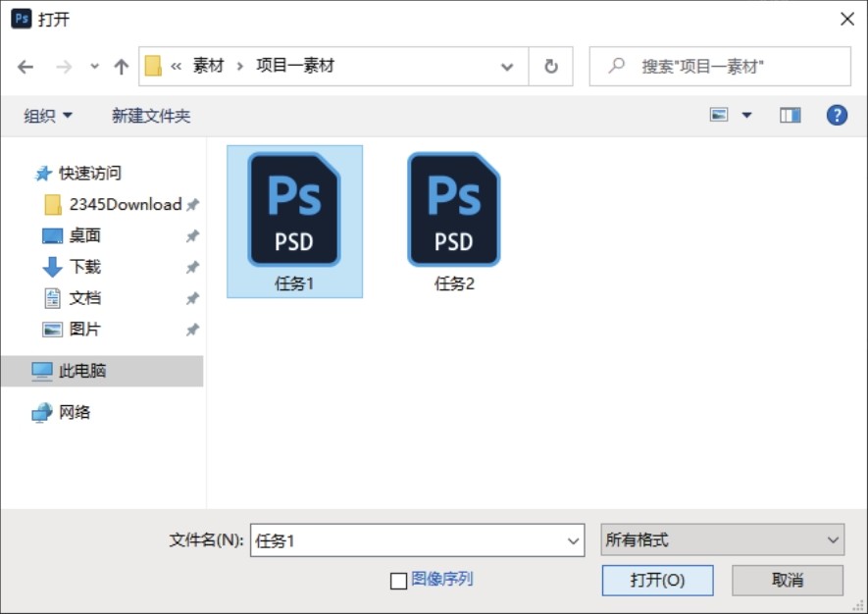The width and height of the screenshot is (868, 614).
Task: Select the 任务2 PSD file icon
Action: [454, 209]
